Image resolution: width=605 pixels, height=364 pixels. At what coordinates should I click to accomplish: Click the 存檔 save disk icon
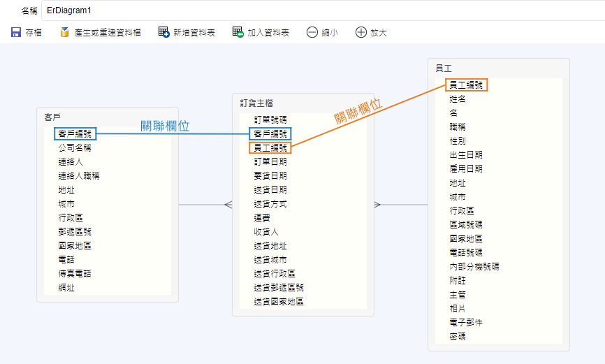[16, 32]
